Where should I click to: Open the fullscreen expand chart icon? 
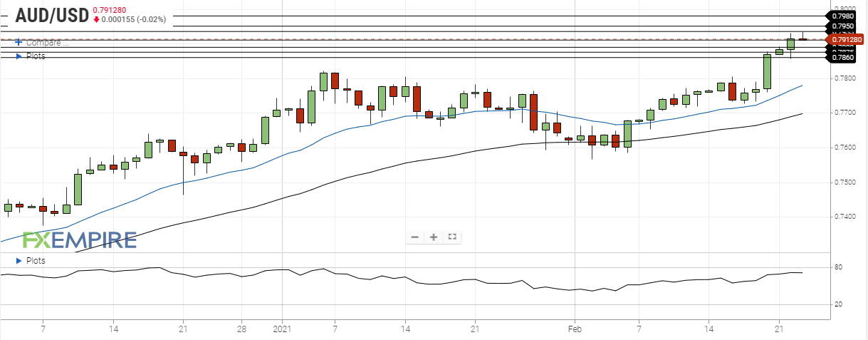tap(451, 237)
